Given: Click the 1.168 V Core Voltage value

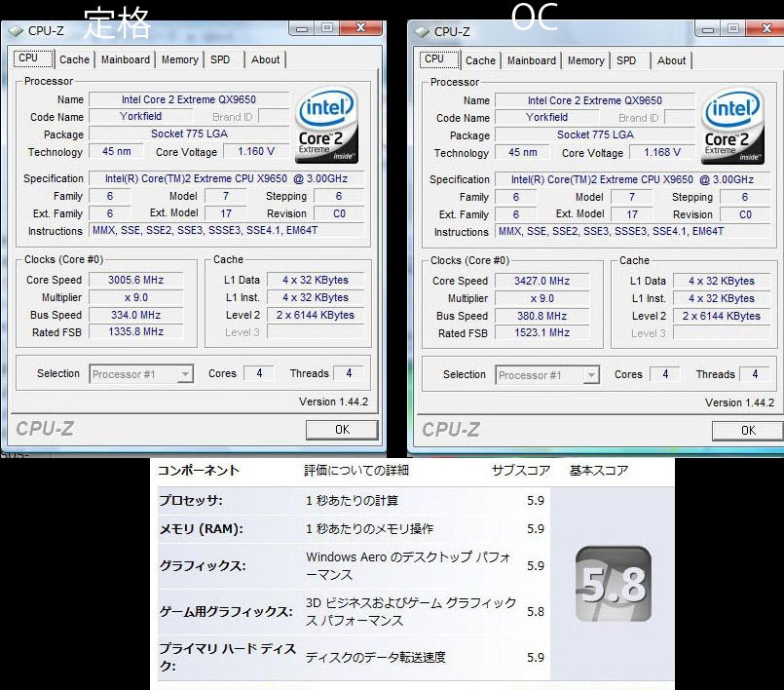Looking at the screenshot, I should [662, 153].
